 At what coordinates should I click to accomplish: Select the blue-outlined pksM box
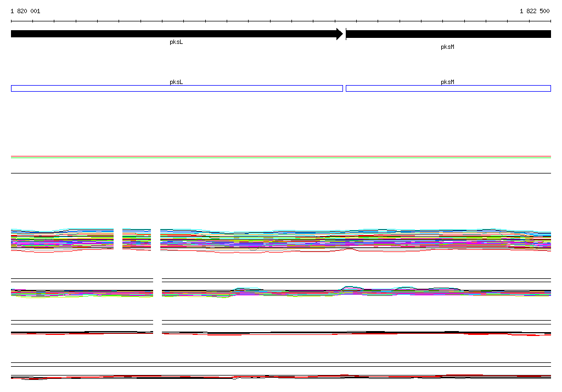click(448, 88)
